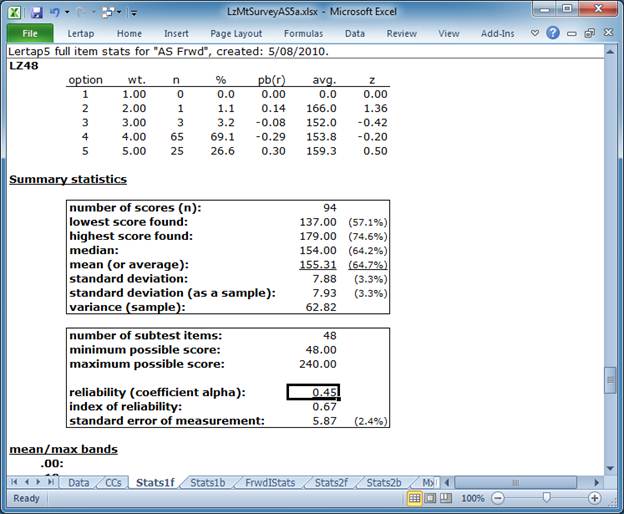The image size is (624, 514).
Task: Click the Save icon in quick access toolbar
Action: coord(36,12)
